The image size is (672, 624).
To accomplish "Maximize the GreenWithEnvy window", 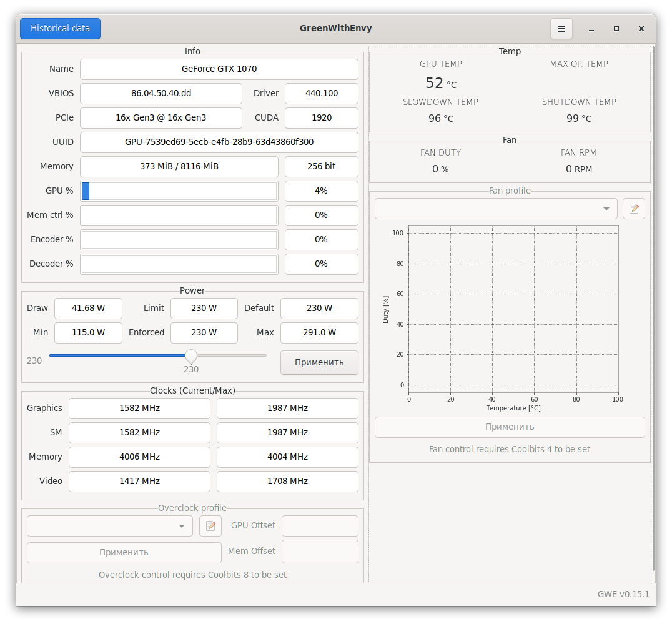I will (x=616, y=29).
